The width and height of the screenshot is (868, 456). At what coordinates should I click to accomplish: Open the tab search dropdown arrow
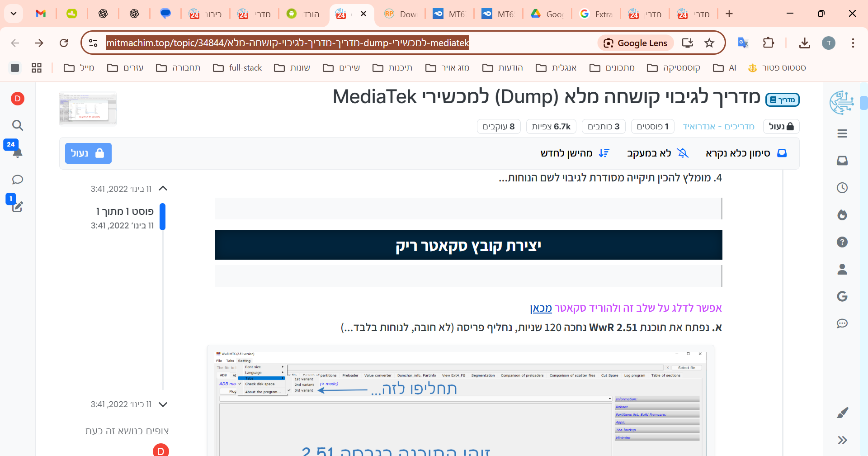click(x=14, y=14)
